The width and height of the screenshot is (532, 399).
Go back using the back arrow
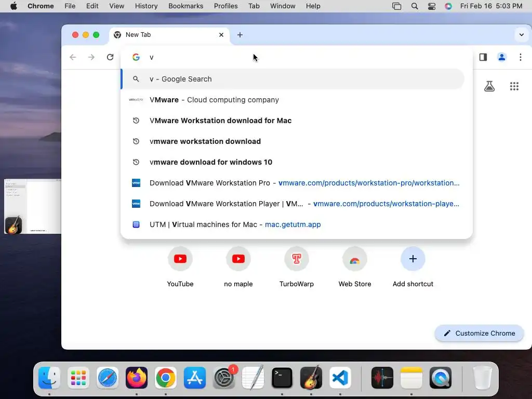click(73, 57)
